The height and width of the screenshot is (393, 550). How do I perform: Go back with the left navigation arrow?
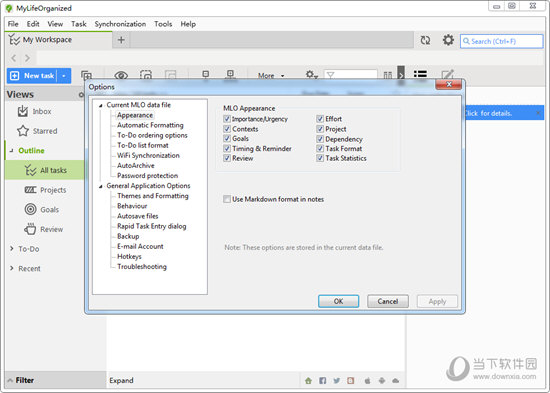click(14, 58)
